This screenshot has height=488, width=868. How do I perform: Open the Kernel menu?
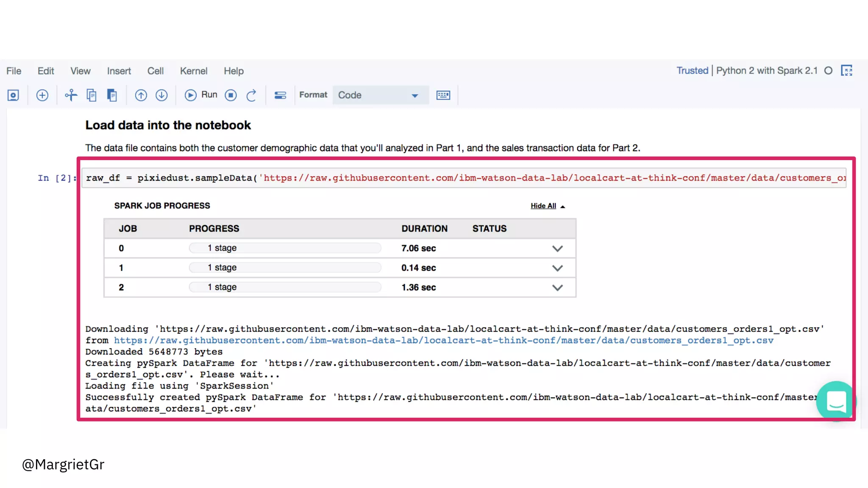pos(193,71)
